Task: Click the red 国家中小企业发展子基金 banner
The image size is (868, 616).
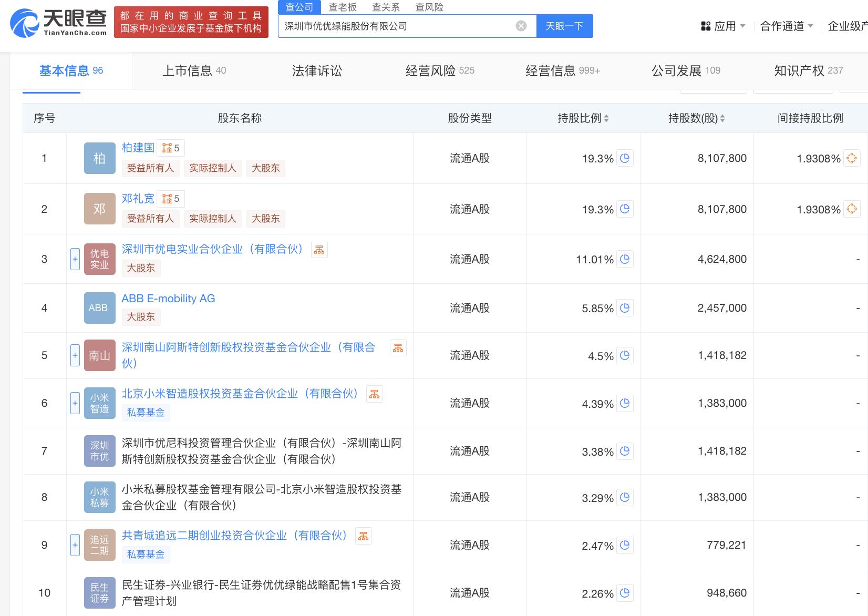Action: coord(191,22)
